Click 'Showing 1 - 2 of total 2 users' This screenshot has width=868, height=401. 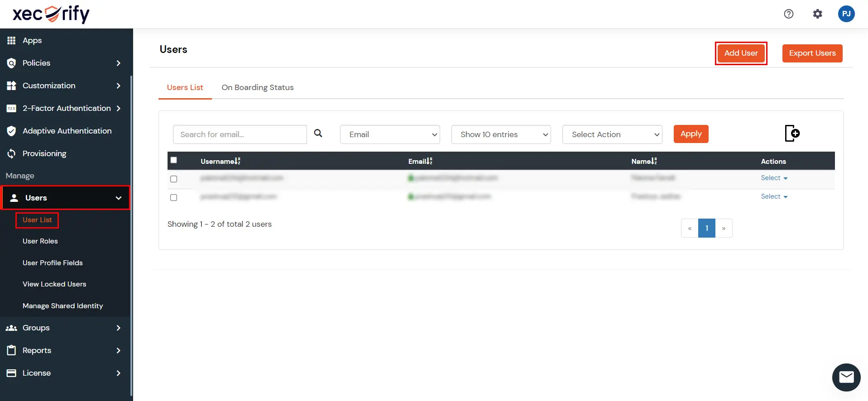tap(220, 224)
